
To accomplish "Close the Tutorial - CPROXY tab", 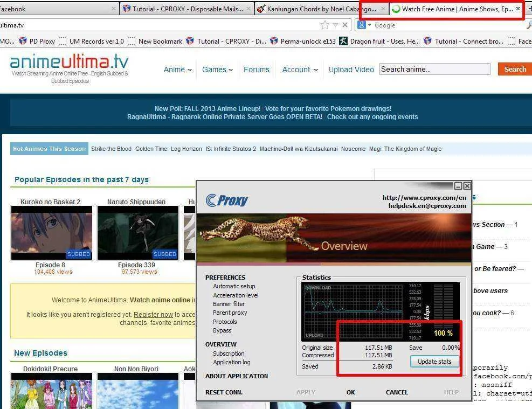I will (x=248, y=9).
